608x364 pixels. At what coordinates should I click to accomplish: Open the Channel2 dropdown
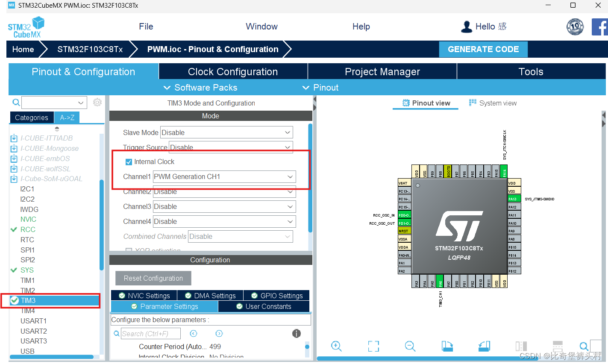pos(224,191)
